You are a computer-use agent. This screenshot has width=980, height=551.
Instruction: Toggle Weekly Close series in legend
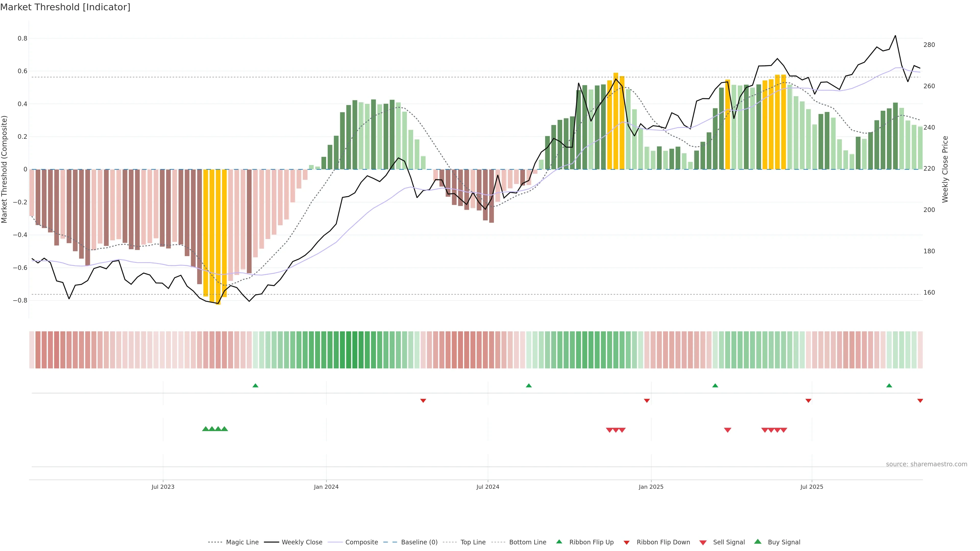click(302, 542)
